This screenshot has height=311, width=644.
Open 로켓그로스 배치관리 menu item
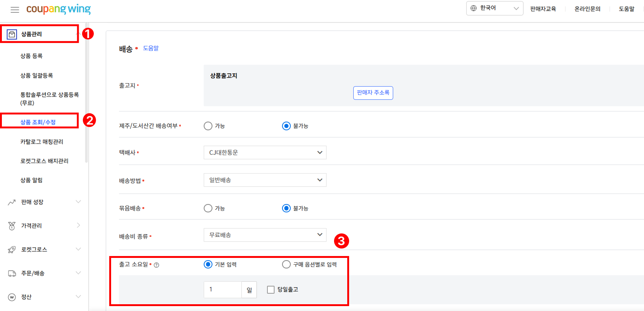[x=44, y=161]
